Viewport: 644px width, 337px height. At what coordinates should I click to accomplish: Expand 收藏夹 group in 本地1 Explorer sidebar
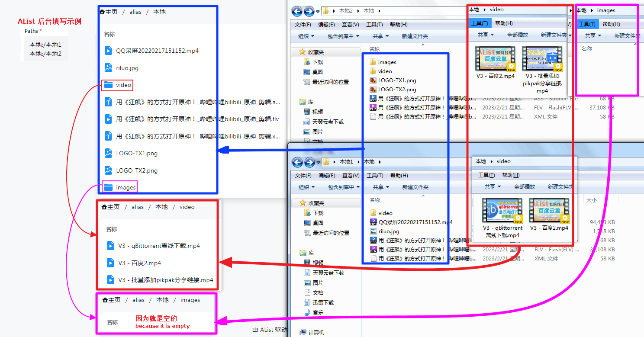click(x=312, y=203)
